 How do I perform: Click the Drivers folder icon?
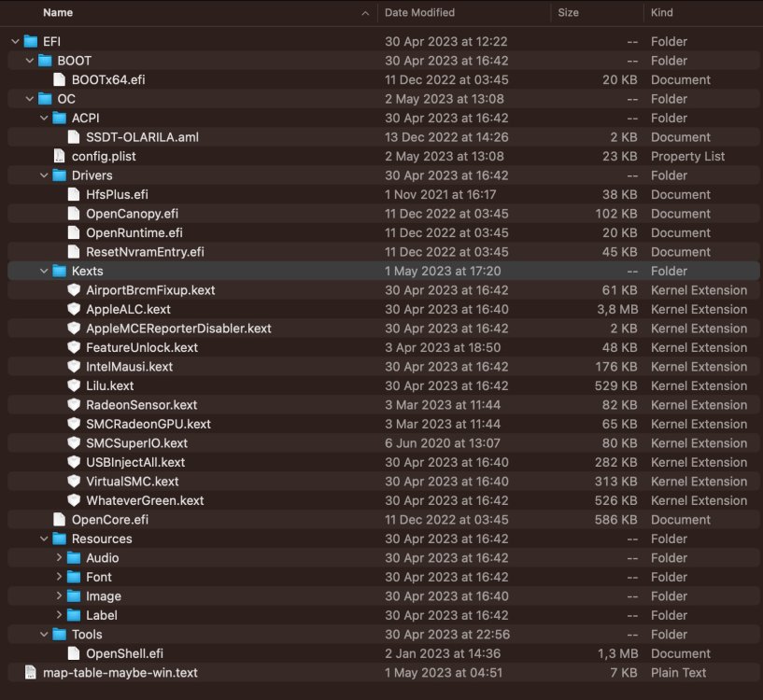(x=60, y=175)
